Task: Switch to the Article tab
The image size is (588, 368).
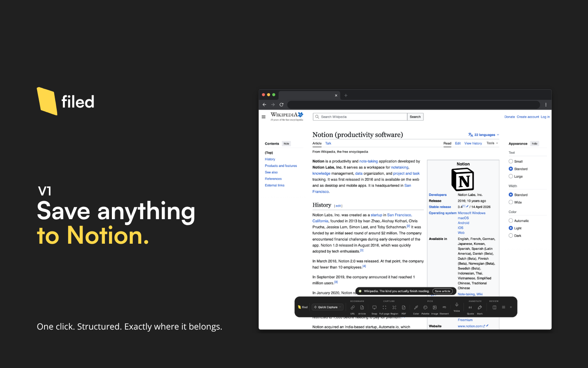Action: click(317, 144)
